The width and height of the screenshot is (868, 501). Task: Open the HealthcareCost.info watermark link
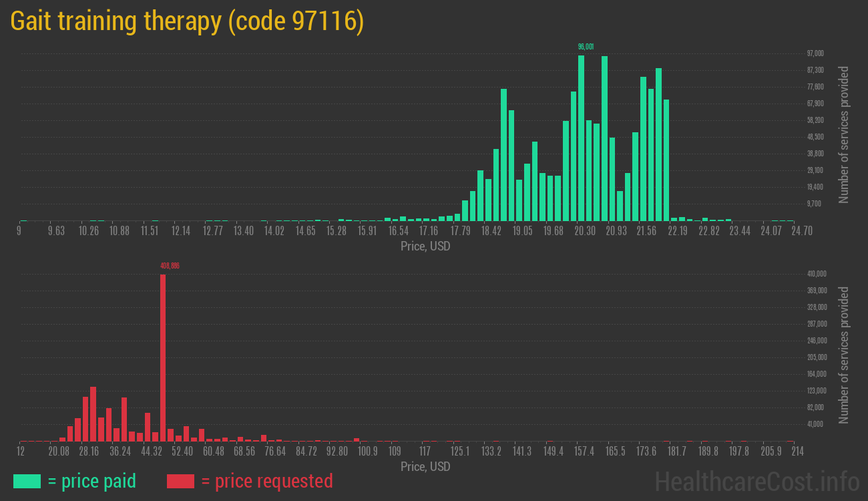pos(756,481)
